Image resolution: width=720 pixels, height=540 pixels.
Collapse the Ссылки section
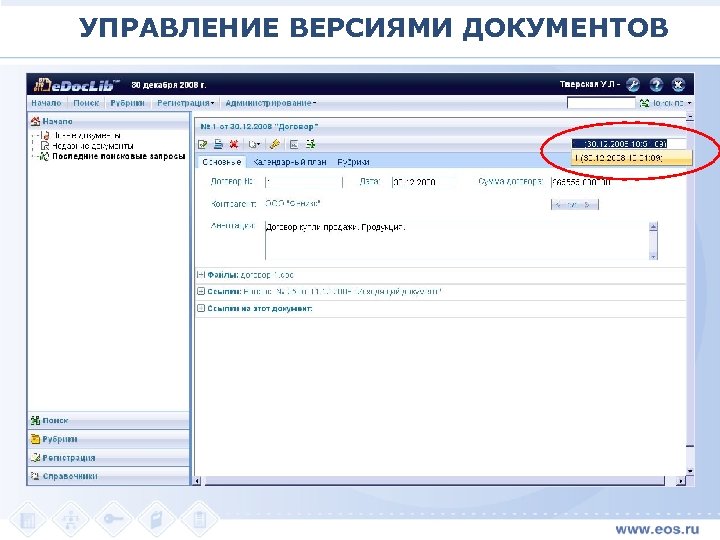[201, 292]
